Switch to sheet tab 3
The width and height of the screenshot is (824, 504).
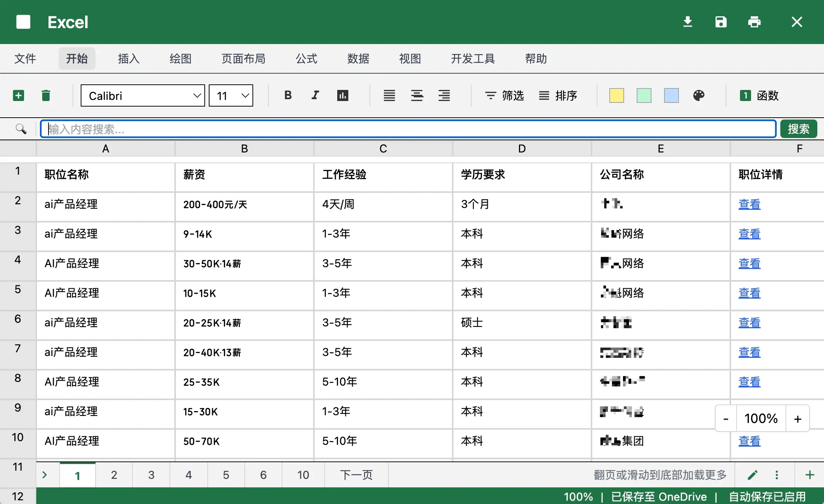click(151, 475)
